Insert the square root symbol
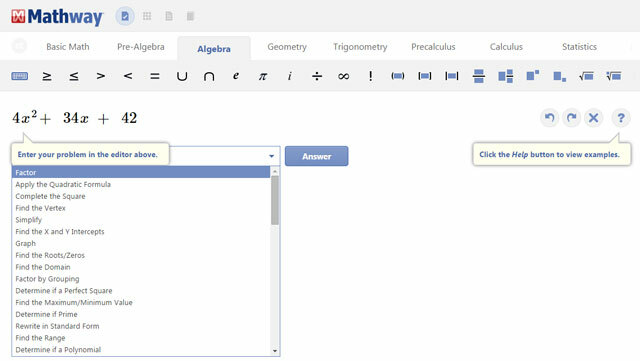 pos(586,76)
